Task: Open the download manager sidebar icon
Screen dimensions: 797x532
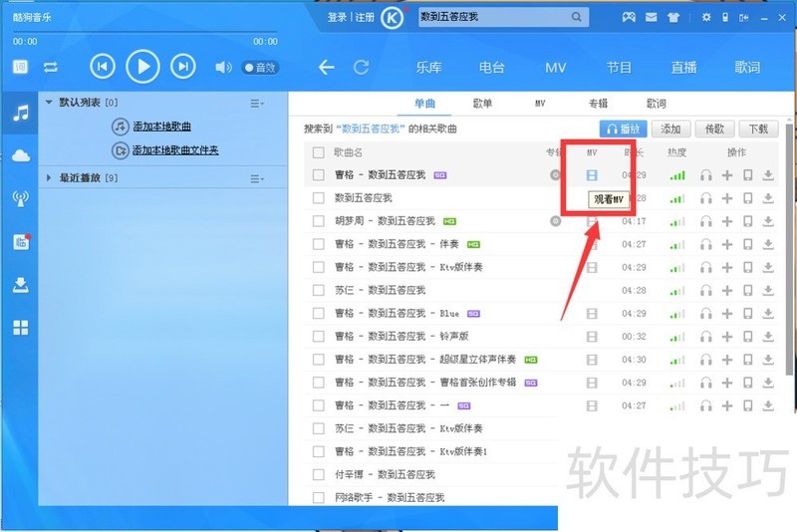Action: click(x=20, y=285)
